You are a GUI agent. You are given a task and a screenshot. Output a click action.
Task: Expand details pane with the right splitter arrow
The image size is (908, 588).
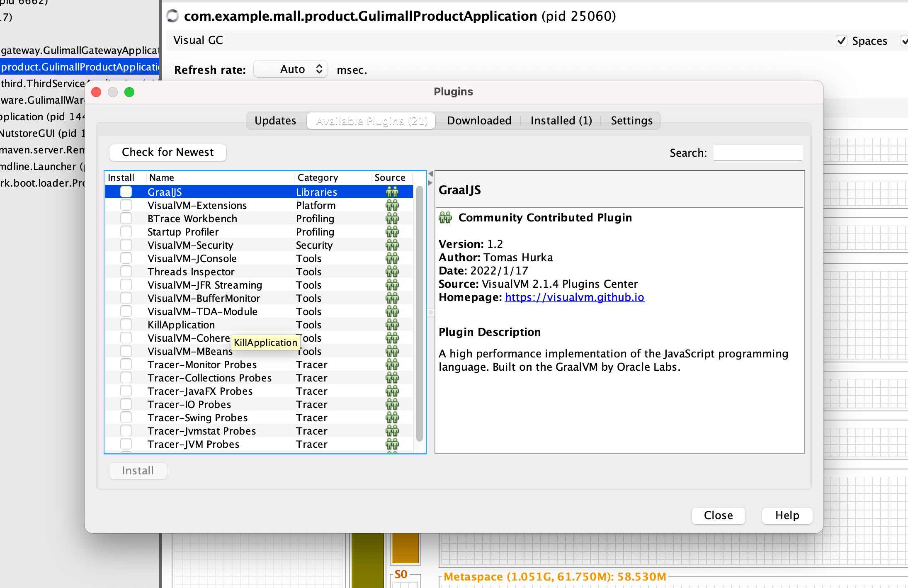430,182
